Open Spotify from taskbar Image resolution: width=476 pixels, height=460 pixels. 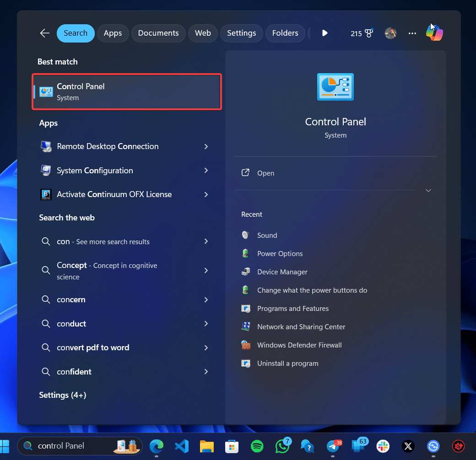point(257,446)
